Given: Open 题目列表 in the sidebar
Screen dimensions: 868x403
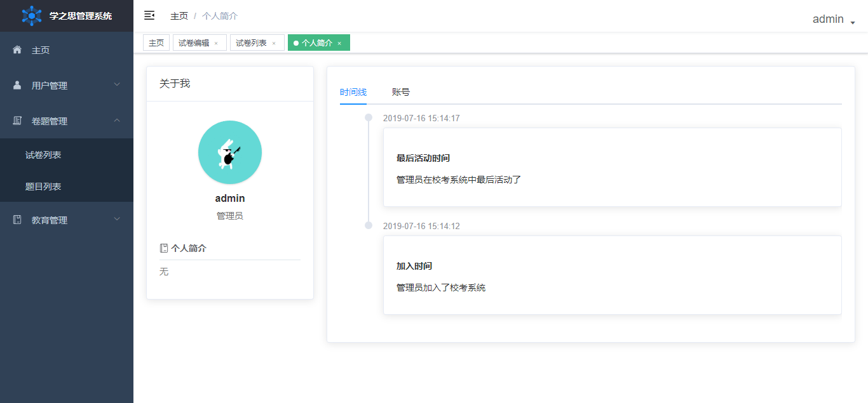Looking at the screenshot, I should (x=43, y=187).
